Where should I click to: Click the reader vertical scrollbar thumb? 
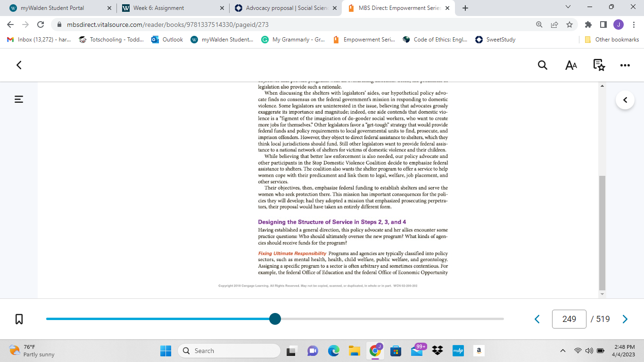pos(602,233)
